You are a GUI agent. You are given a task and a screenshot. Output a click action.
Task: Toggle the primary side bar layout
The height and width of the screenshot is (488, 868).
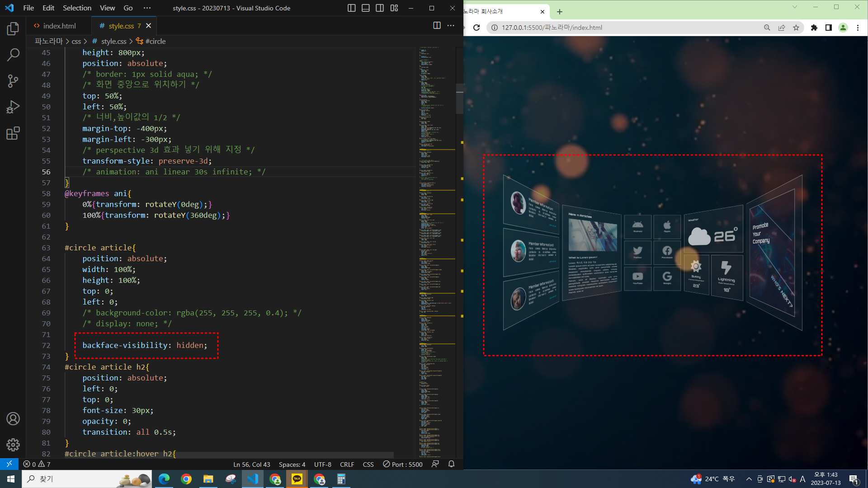352,8
